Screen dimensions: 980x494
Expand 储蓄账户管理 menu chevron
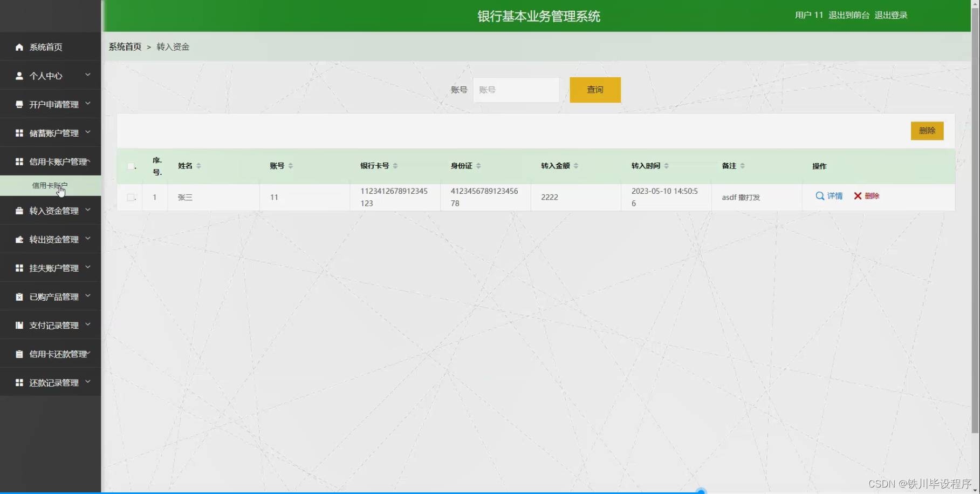[x=88, y=132]
